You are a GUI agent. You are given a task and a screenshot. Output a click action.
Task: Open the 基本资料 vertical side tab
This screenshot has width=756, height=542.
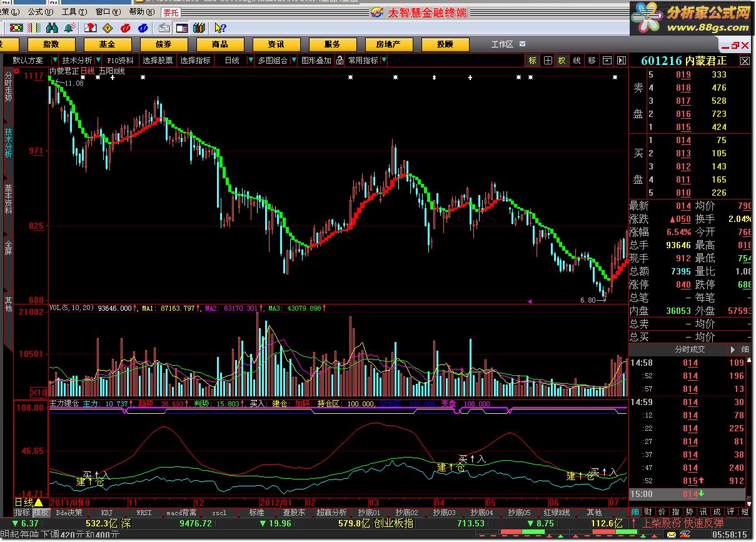click(x=8, y=198)
